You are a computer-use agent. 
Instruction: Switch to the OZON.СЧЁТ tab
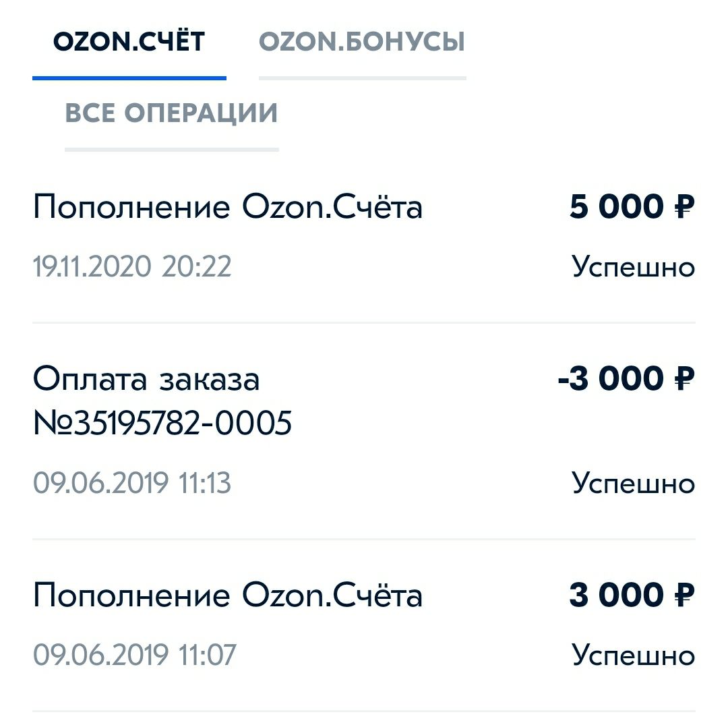pyautogui.click(x=129, y=42)
